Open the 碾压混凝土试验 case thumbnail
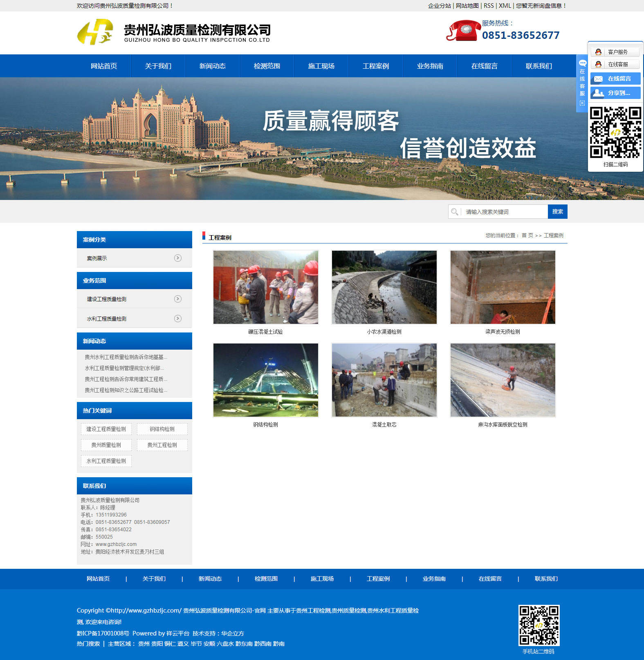644x660 pixels. 266,287
